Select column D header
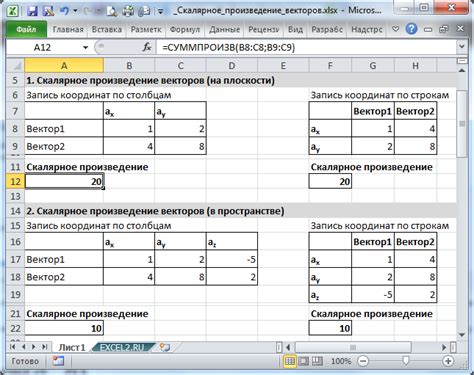The image size is (474, 375). [x=232, y=66]
